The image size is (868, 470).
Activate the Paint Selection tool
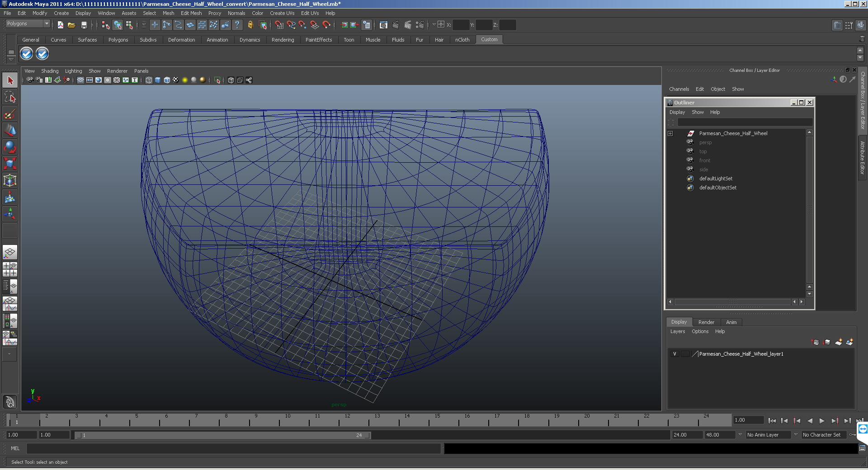click(10, 114)
